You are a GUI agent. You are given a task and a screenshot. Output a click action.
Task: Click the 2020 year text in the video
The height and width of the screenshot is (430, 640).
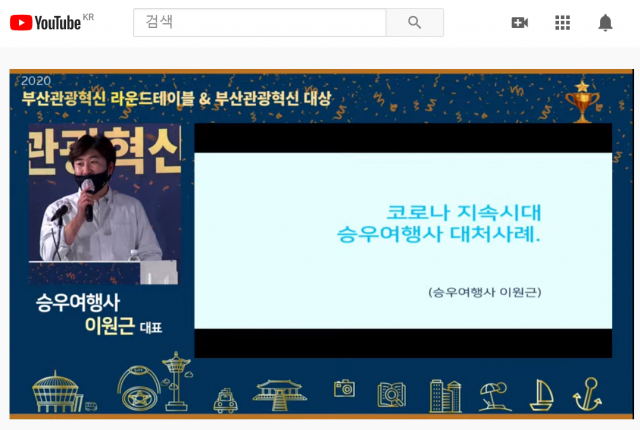36,81
